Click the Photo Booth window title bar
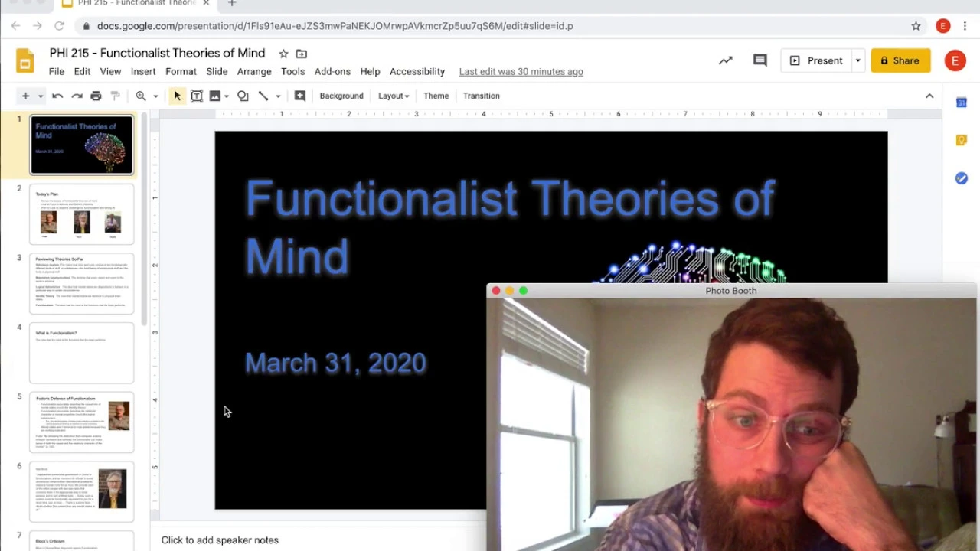 point(731,291)
